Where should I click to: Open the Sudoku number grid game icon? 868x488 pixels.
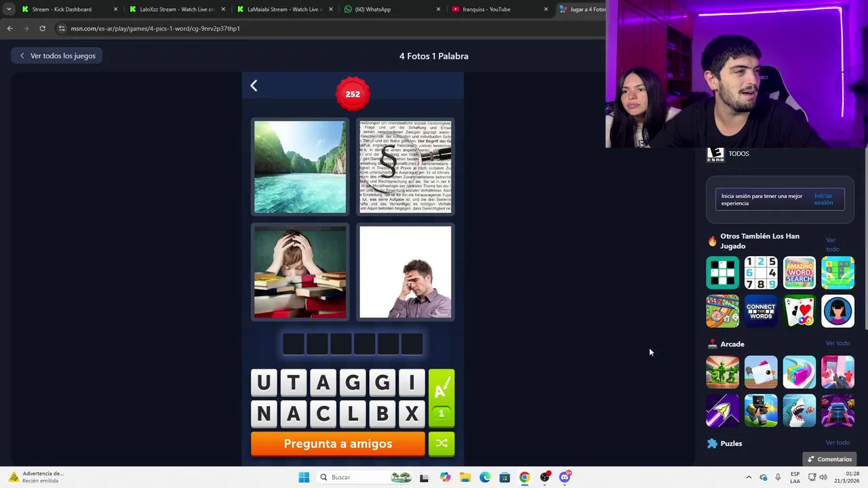click(761, 272)
